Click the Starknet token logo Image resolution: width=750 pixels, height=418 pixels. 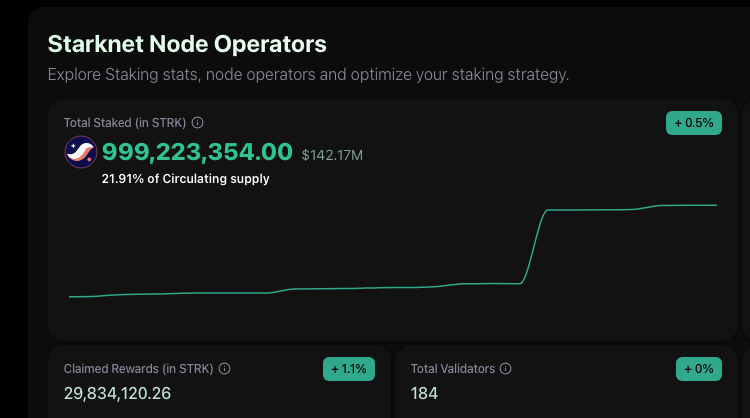click(x=80, y=152)
